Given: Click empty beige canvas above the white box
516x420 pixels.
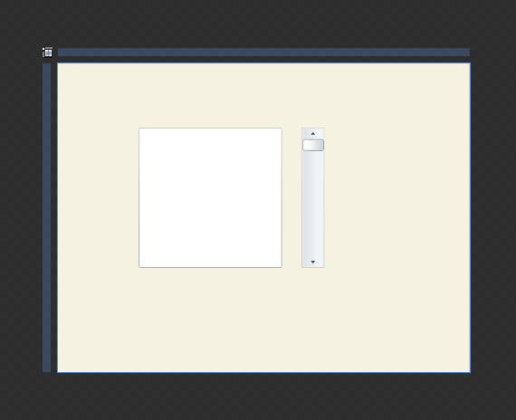Looking at the screenshot, I should click(211, 95).
